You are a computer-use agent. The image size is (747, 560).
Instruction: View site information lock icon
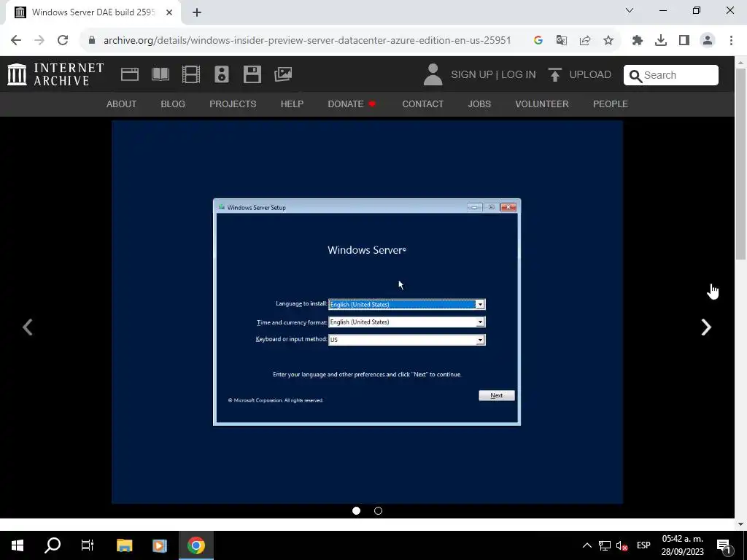tap(92, 40)
